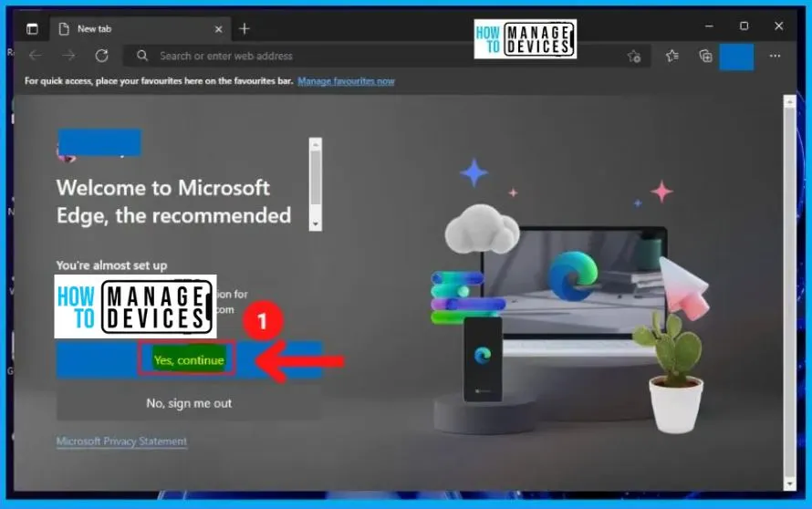Open the tab actions menu icon
812x509 pixels.
tap(32, 29)
